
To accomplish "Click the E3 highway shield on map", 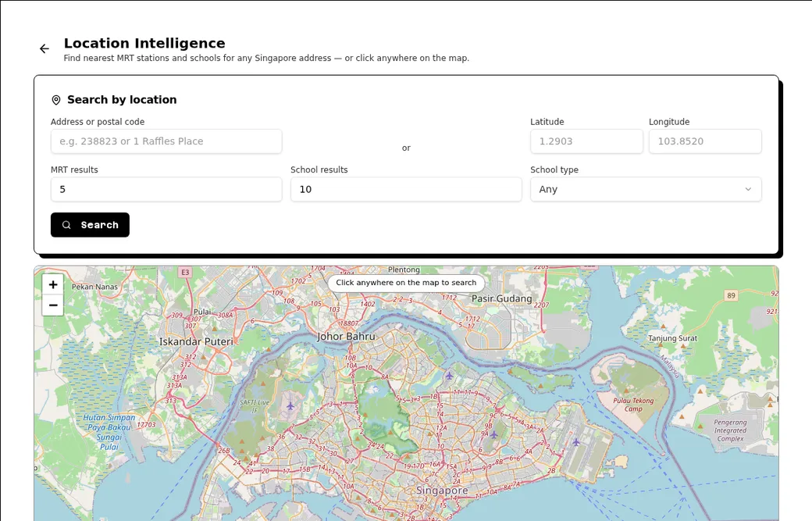I will coord(185,272).
